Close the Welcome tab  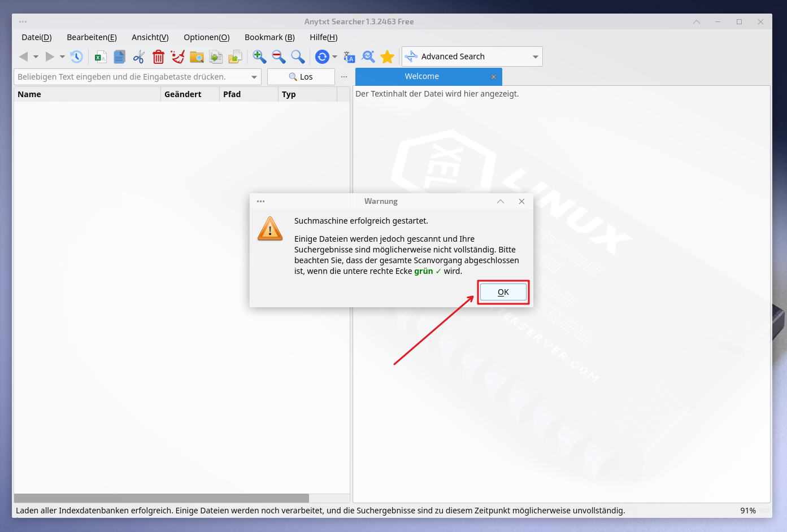pyautogui.click(x=494, y=77)
